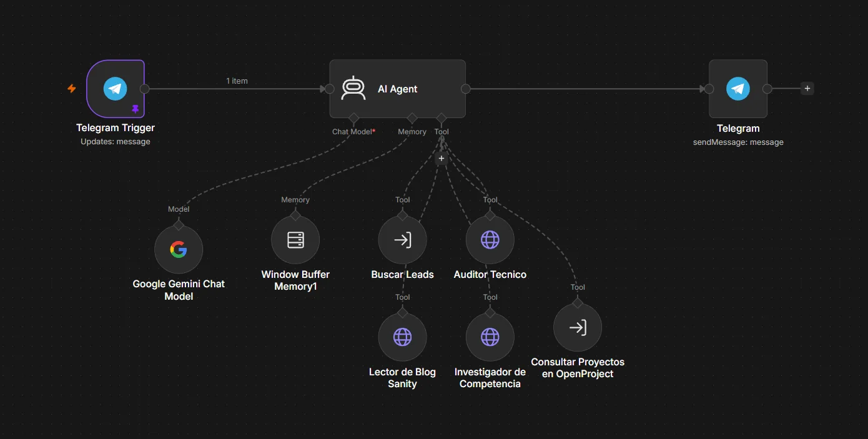868x439 pixels.
Task: Click the 'Auditor Tecnico' label
Action: pos(490,274)
